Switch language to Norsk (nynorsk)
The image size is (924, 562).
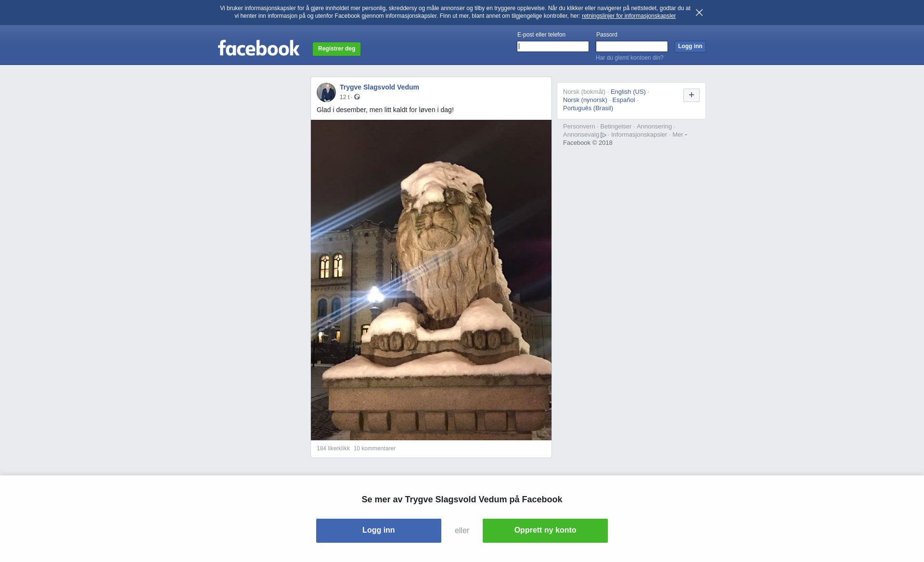pos(585,100)
